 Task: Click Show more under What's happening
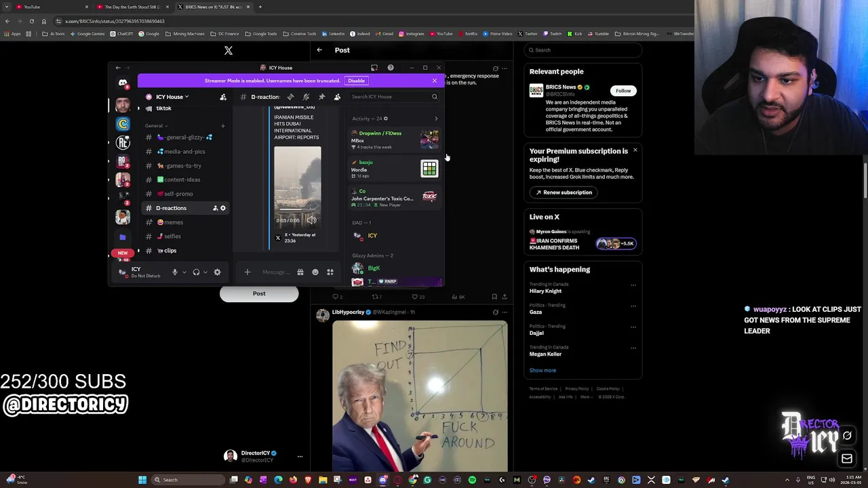click(x=542, y=371)
